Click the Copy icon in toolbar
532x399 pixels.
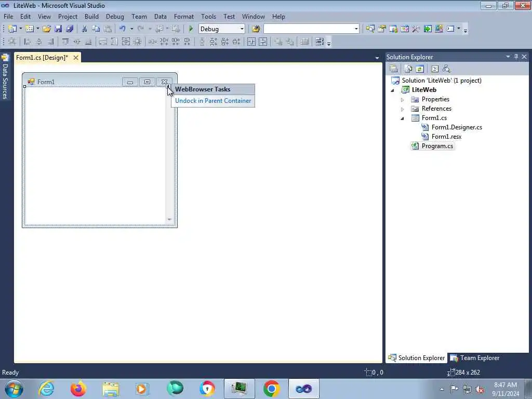96,29
